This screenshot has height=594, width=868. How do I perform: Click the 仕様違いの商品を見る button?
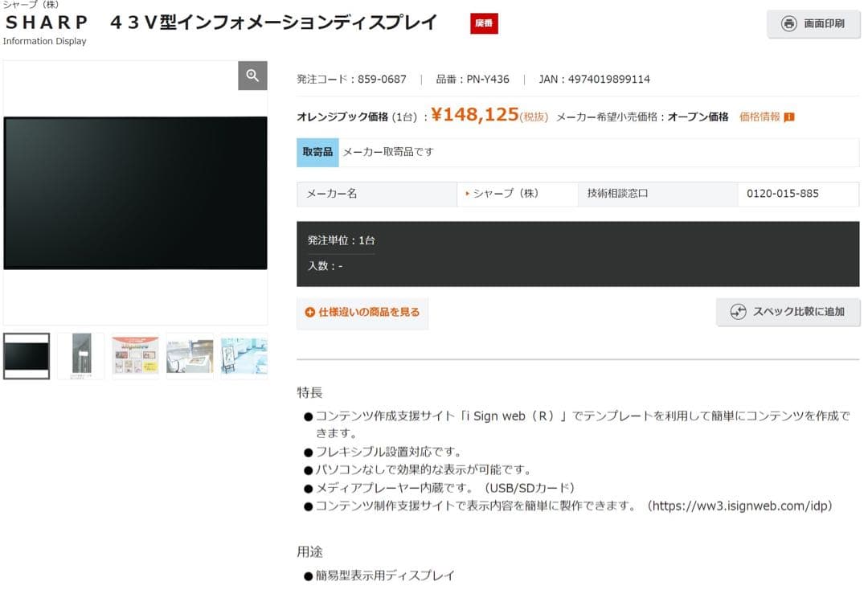point(362,313)
